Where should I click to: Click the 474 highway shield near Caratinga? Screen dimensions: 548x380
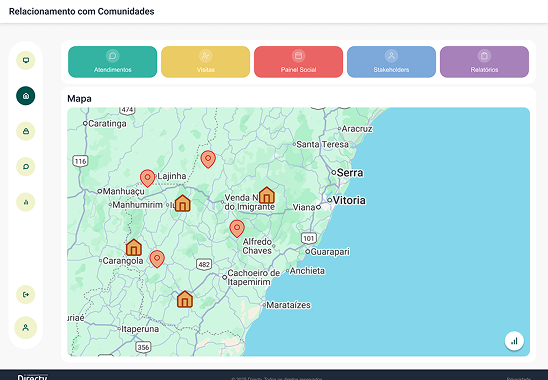127,110
